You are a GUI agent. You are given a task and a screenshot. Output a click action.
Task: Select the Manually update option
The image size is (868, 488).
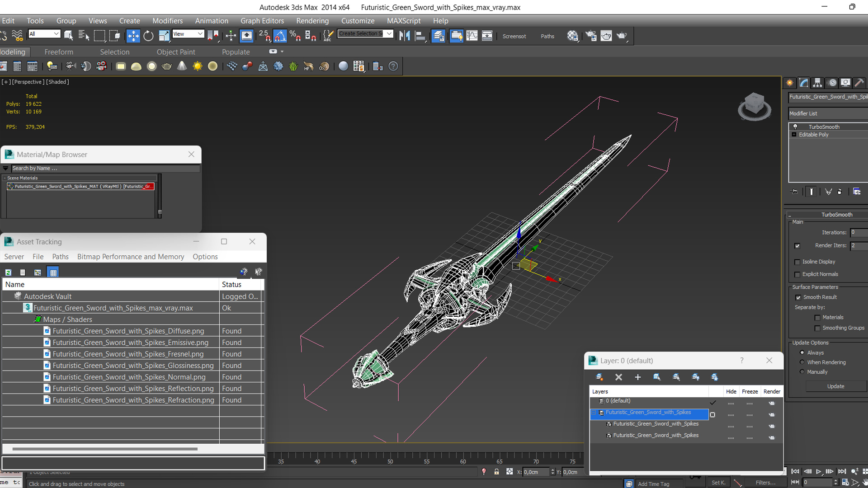tap(802, 371)
